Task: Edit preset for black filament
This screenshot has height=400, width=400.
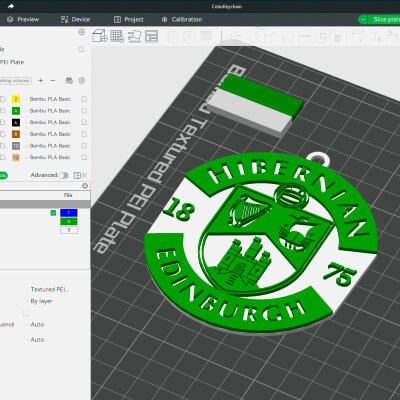Action: pyautogui.click(x=84, y=122)
